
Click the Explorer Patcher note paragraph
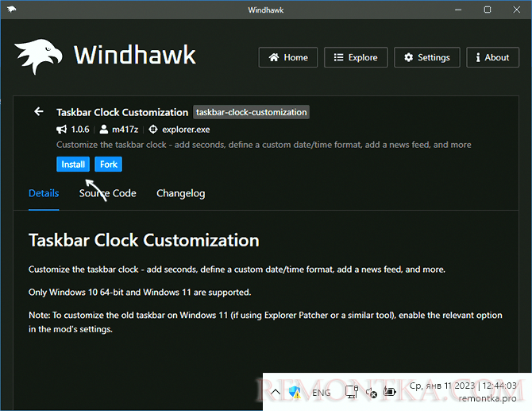coord(265,322)
